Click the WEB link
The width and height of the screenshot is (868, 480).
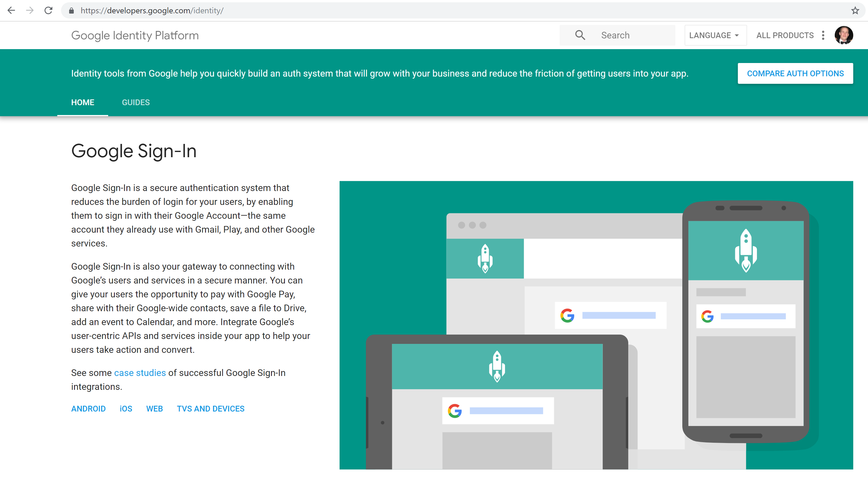pyautogui.click(x=154, y=409)
